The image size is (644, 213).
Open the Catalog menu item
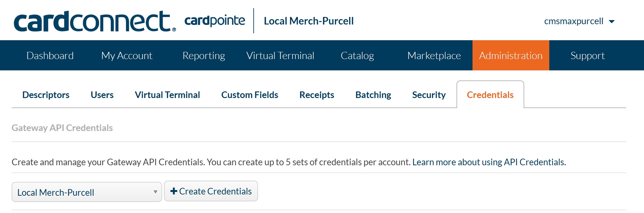pyautogui.click(x=357, y=56)
